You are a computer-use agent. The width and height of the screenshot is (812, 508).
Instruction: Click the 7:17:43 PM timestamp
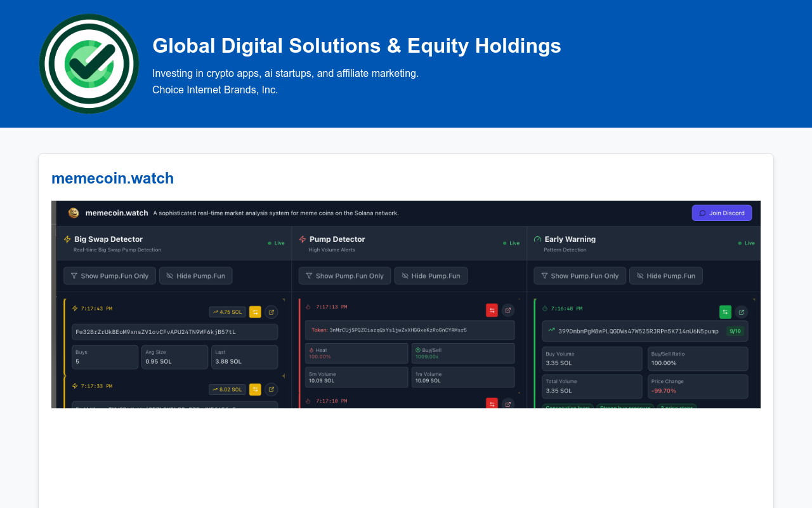click(x=96, y=309)
